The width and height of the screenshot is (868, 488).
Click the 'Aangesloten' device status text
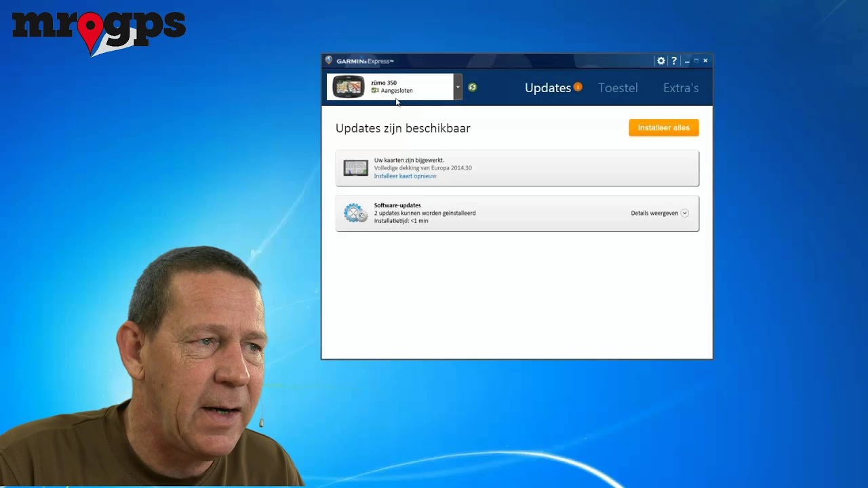tap(397, 91)
